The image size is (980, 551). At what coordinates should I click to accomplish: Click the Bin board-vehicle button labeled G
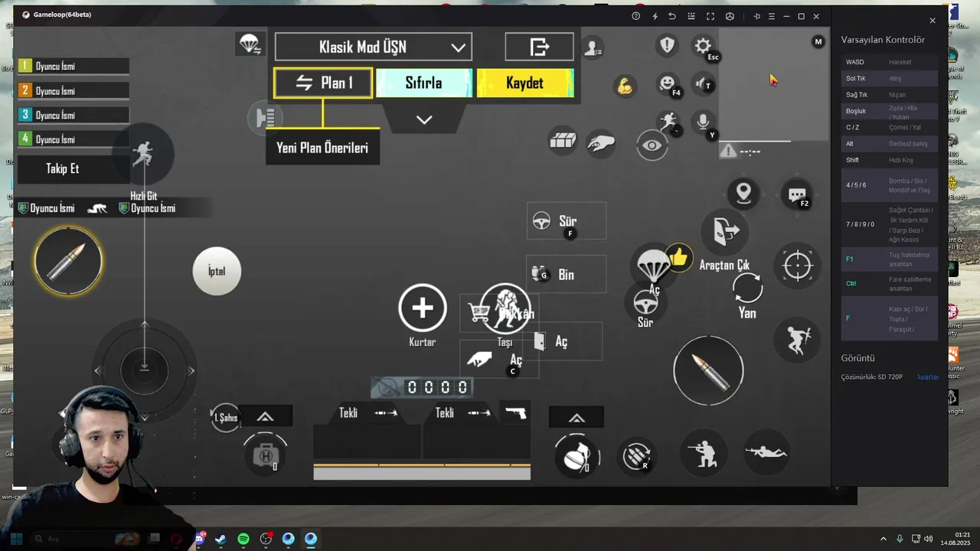pyautogui.click(x=567, y=274)
